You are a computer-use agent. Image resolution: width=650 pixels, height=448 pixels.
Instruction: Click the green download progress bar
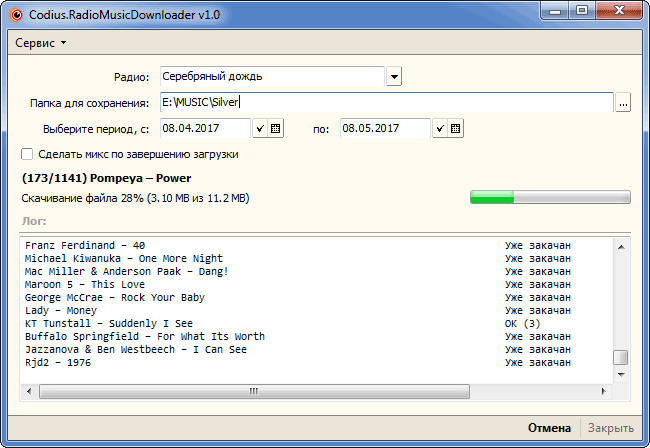[x=550, y=198]
